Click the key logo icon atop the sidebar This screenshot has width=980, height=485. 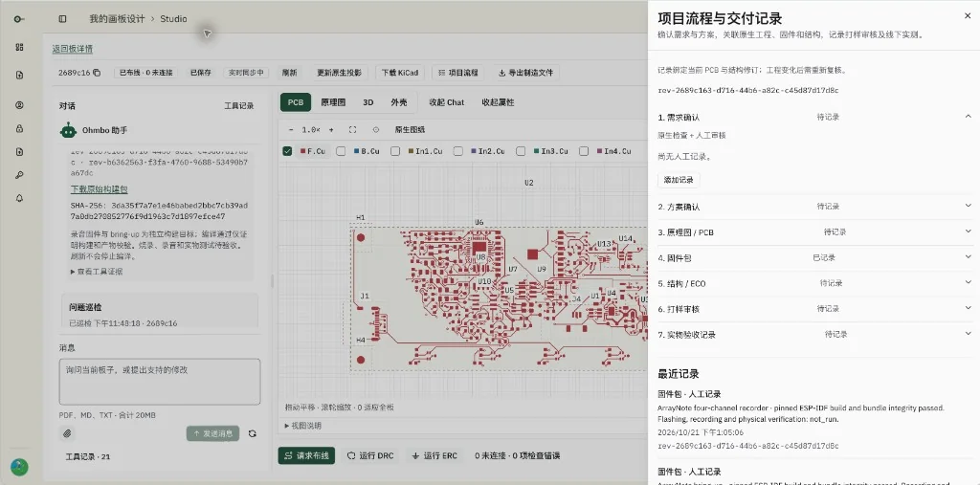click(x=19, y=19)
